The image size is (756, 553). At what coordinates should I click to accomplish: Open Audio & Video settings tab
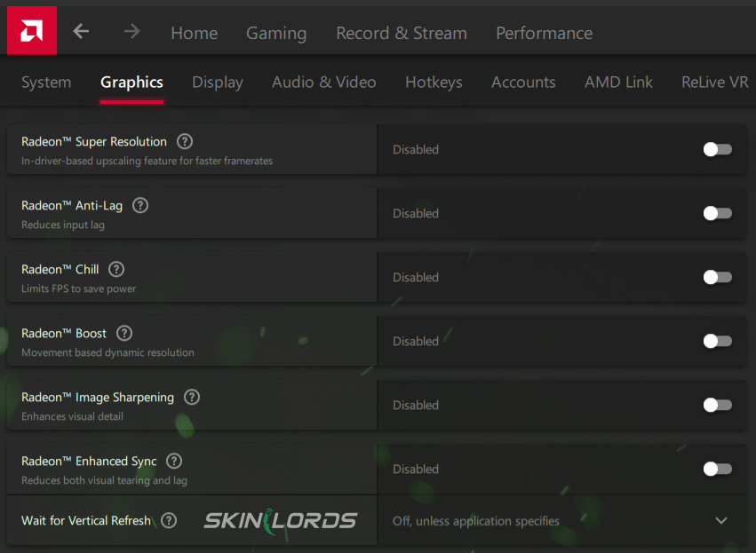pos(324,83)
